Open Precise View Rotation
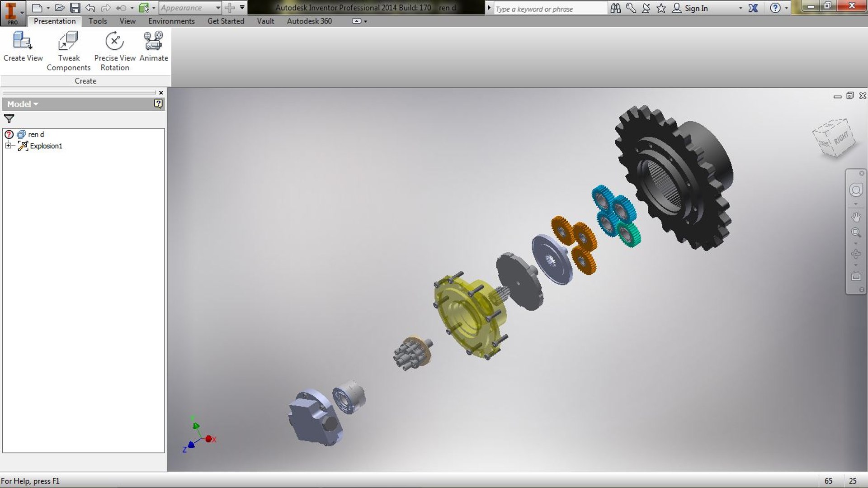Image resolution: width=868 pixels, height=488 pixels. pos(115,51)
